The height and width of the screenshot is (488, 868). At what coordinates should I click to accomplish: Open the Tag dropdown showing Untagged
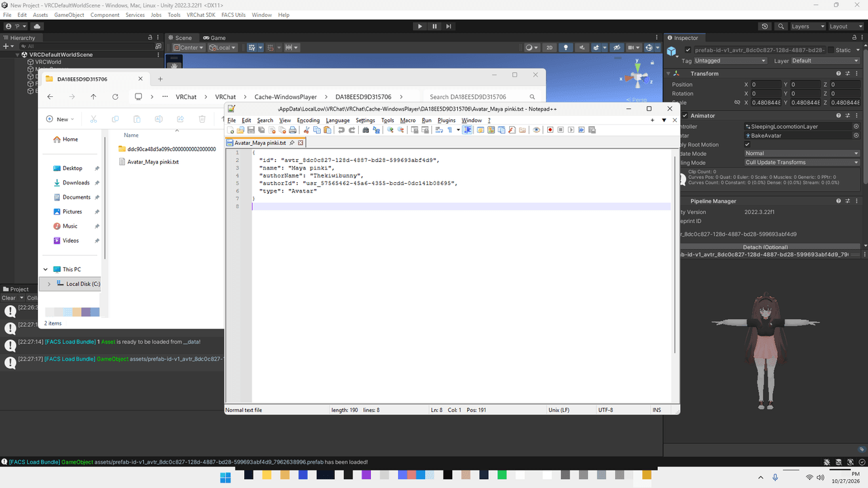[x=730, y=61]
